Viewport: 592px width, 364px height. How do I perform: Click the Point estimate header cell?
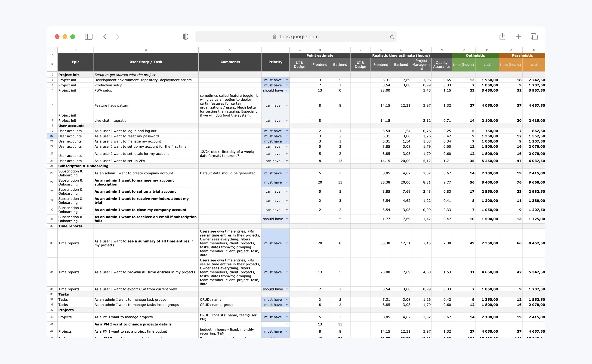320,55
